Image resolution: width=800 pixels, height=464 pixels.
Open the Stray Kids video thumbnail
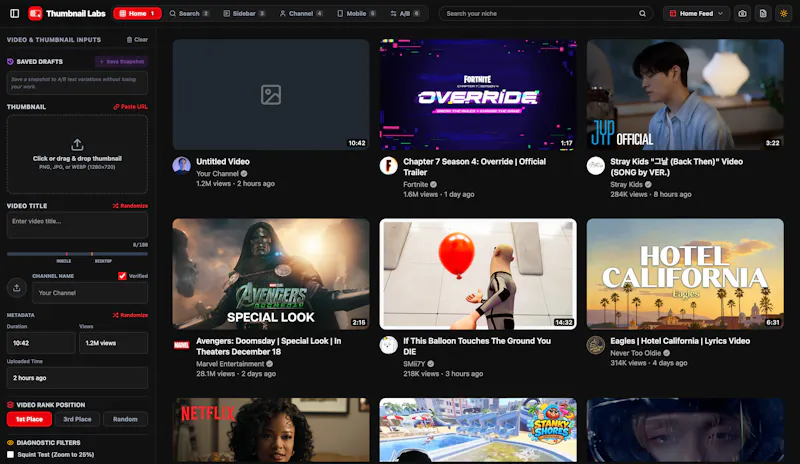point(685,94)
